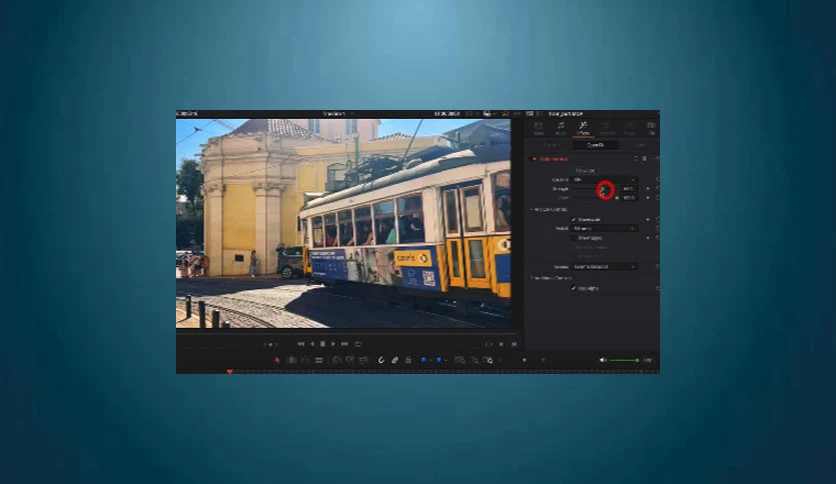The width and height of the screenshot is (836, 484).
Task: Select the arrow Selection mode tool
Action: point(277,360)
